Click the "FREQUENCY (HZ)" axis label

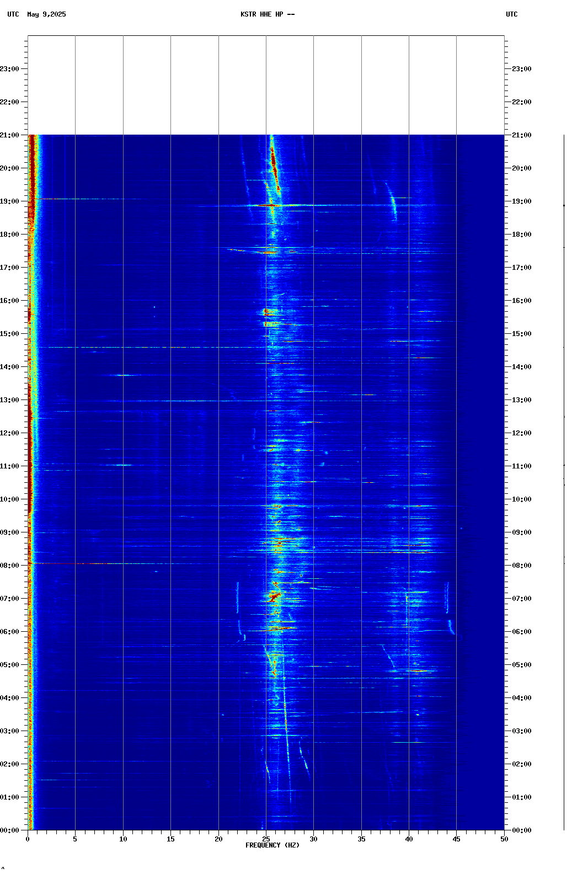pyautogui.click(x=272, y=845)
